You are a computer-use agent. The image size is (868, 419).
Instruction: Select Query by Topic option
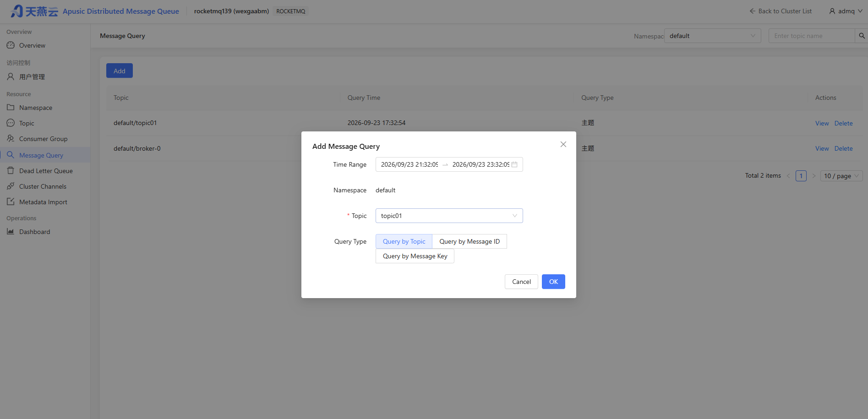(404, 241)
